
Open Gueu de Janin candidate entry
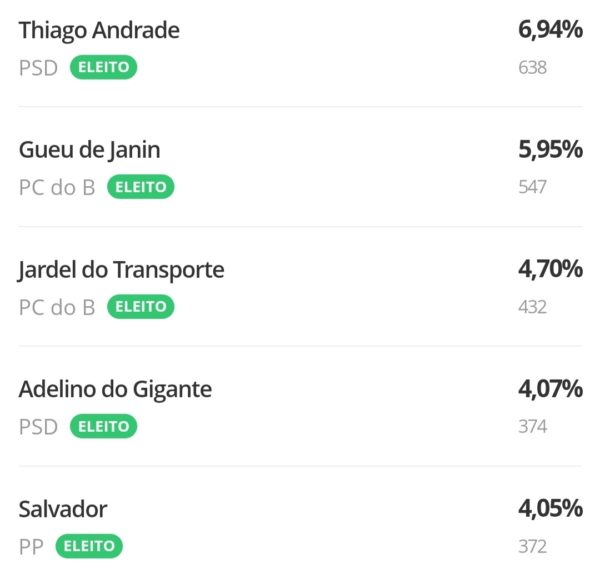89,150
